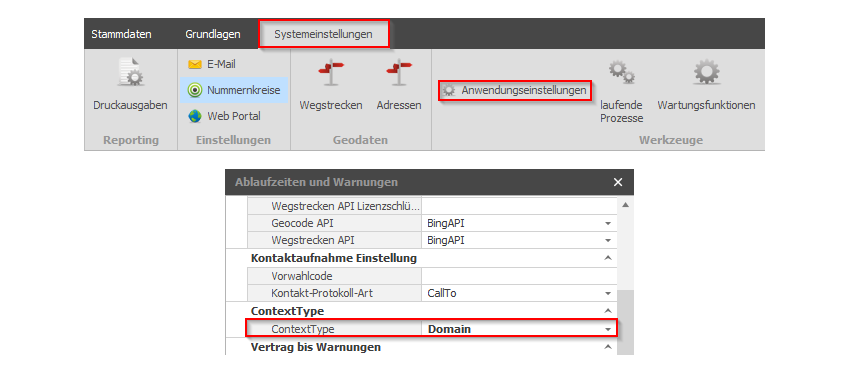Open the Wegstrecken API dropdown
The image size is (850, 385).
coord(608,240)
